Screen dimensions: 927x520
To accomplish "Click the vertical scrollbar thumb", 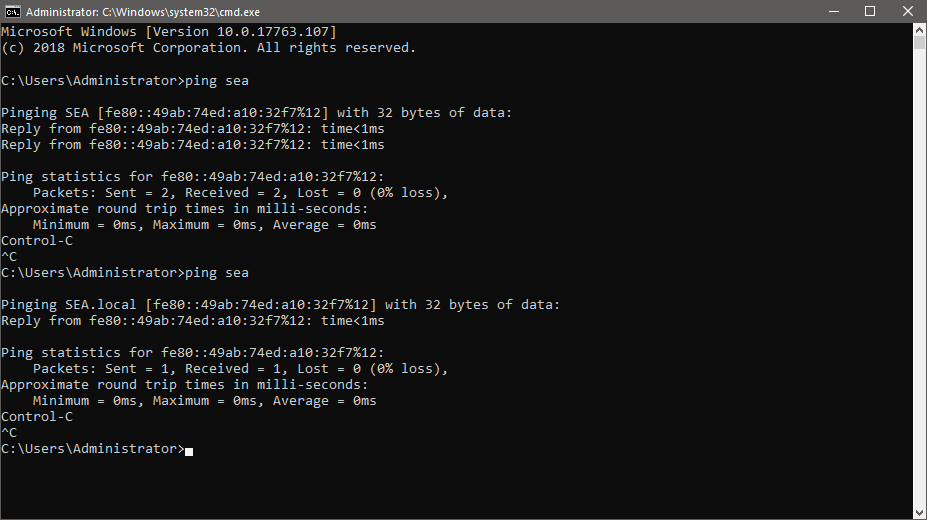I will [x=919, y=43].
